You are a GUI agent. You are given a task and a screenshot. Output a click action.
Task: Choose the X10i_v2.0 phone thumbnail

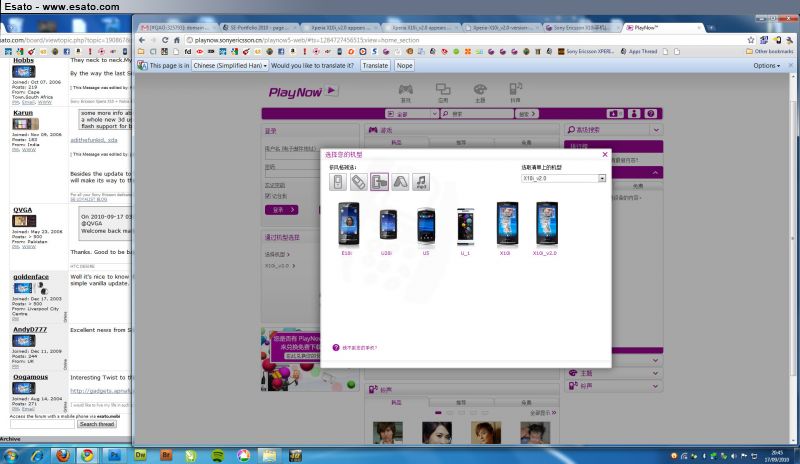(x=546, y=224)
